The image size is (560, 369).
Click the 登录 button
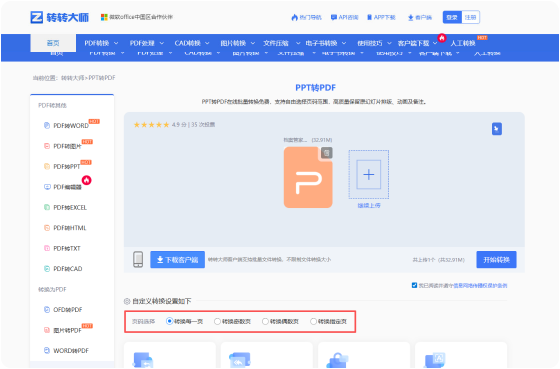tap(452, 17)
